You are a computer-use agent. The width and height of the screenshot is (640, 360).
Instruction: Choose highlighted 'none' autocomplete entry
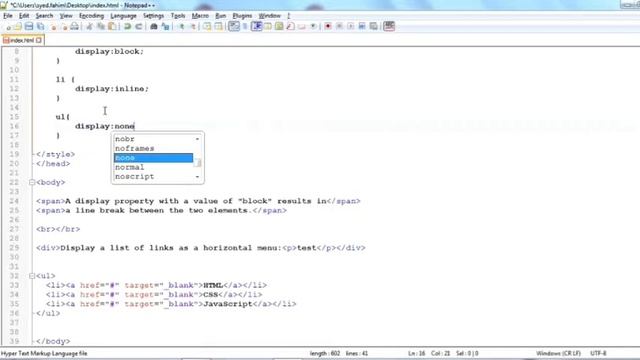(153, 158)
